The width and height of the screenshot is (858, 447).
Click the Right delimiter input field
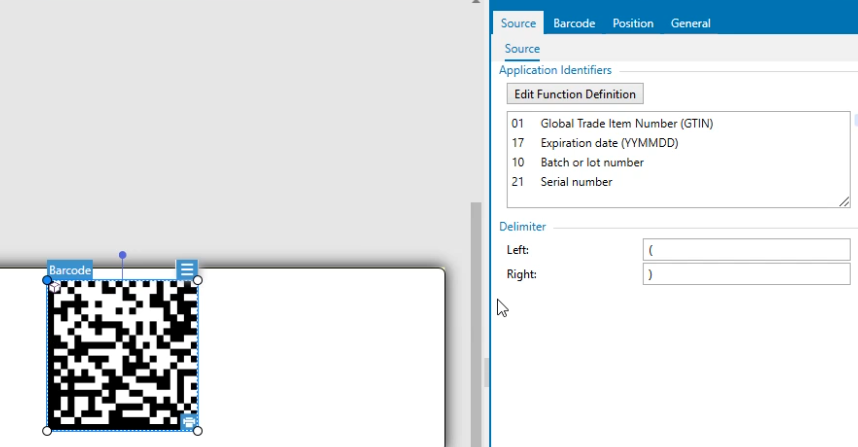746,274
